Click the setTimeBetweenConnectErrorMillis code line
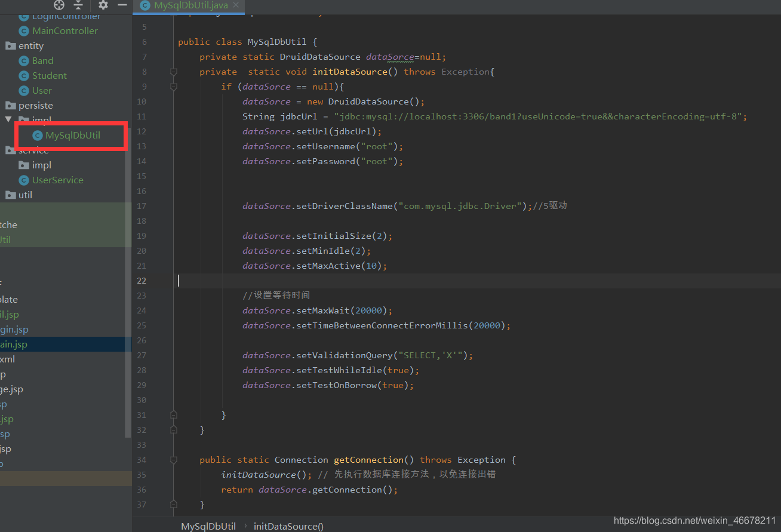Screen dimensions: 781x532 point(377,325)
